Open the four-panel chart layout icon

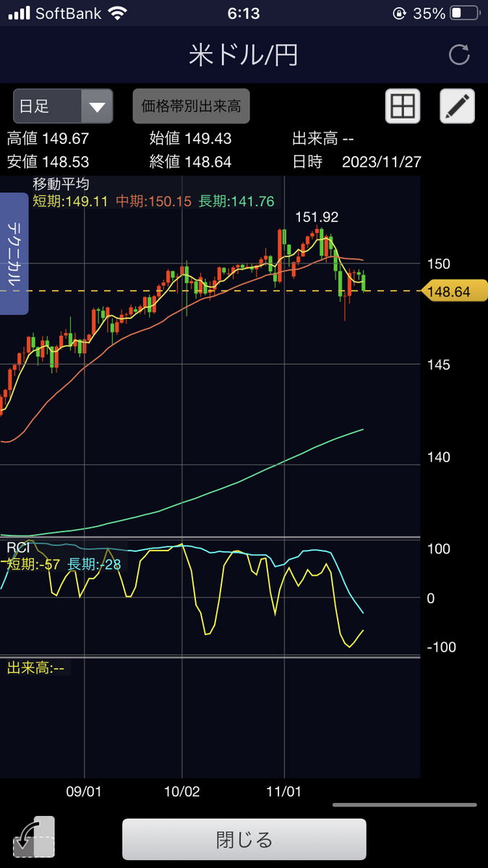(x=403, y=107)
